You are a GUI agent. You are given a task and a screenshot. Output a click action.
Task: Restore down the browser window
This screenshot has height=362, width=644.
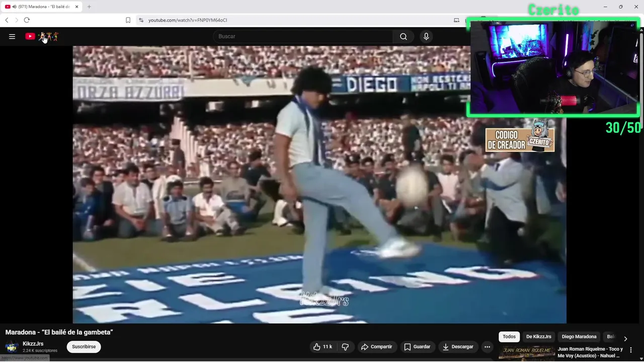[x=621, y=7]
